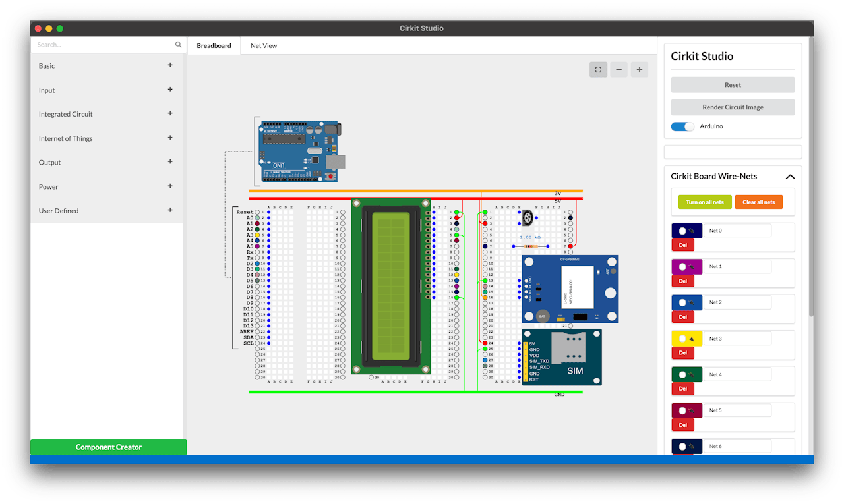
Task: Click the wire plug icon on Net 1
Action: pos(691,266)
